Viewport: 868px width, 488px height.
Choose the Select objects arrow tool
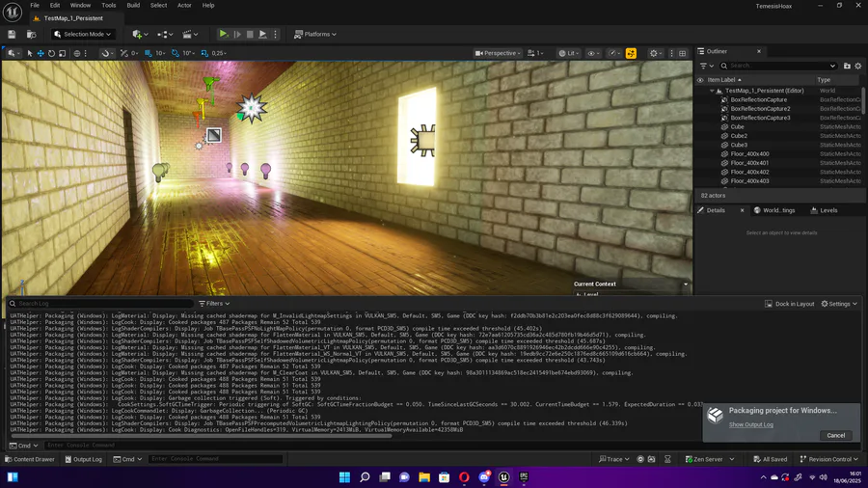[30, 53]
